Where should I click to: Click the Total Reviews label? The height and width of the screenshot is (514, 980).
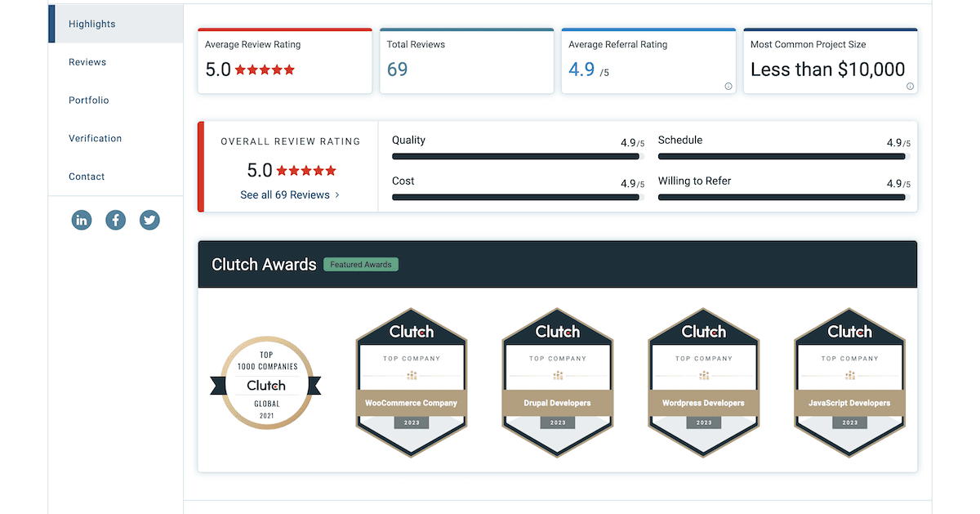pyautogui.click(x=416, y=44)
